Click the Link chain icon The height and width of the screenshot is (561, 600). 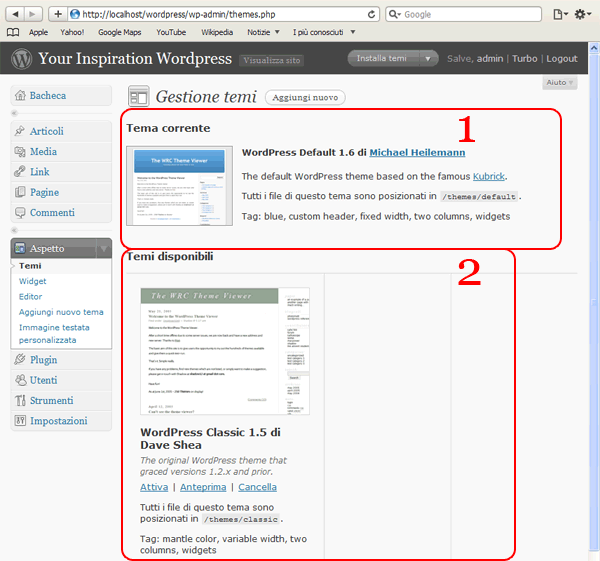pos(20,171)
